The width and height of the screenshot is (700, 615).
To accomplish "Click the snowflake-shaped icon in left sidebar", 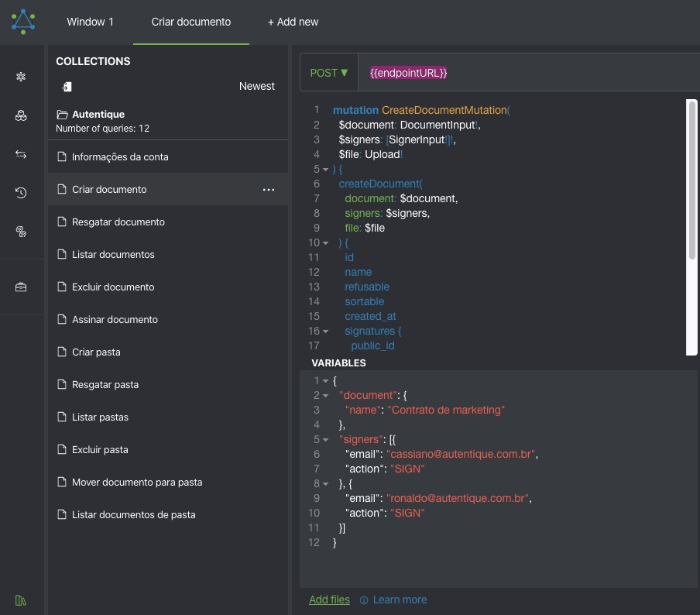I will [x=21, y=77].
